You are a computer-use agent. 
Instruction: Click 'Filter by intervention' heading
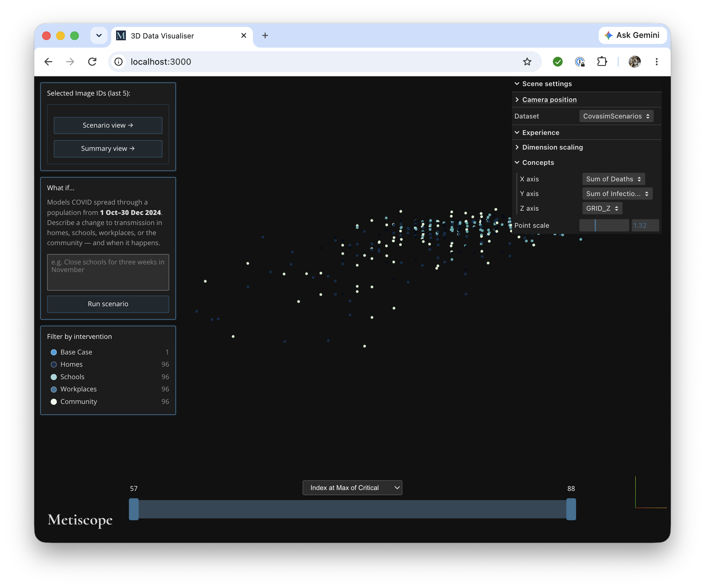[x=79, y=337]
